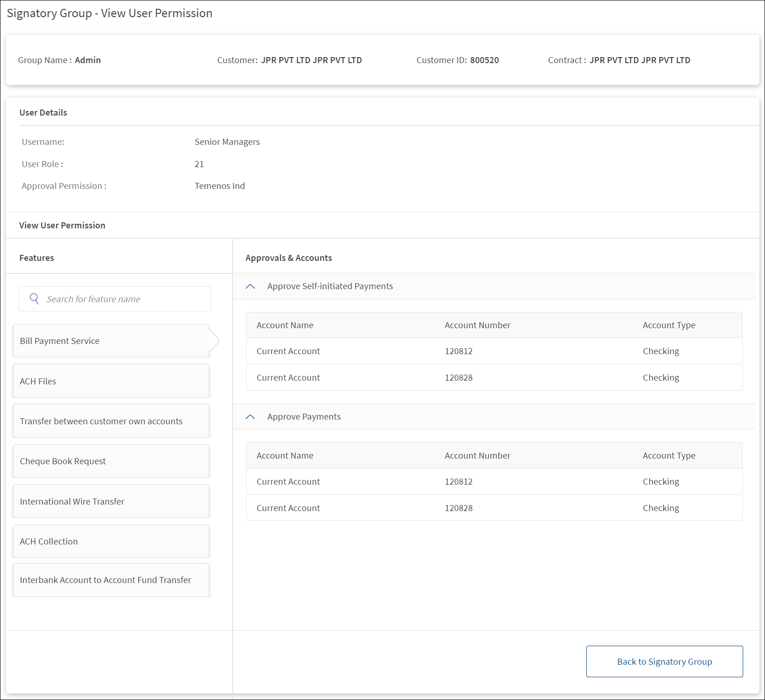The image size is (765, 700).
Task: Click the search magnifier icon
Action: point(34,298)
